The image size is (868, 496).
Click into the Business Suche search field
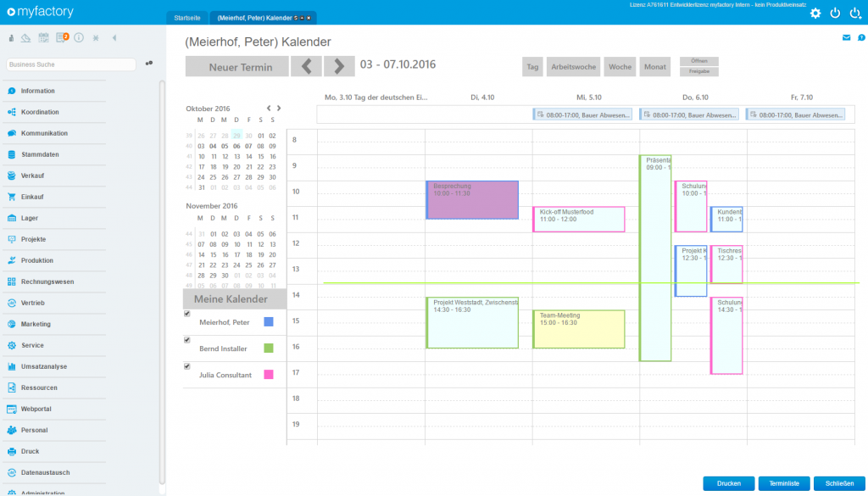[x=68, y=64]
